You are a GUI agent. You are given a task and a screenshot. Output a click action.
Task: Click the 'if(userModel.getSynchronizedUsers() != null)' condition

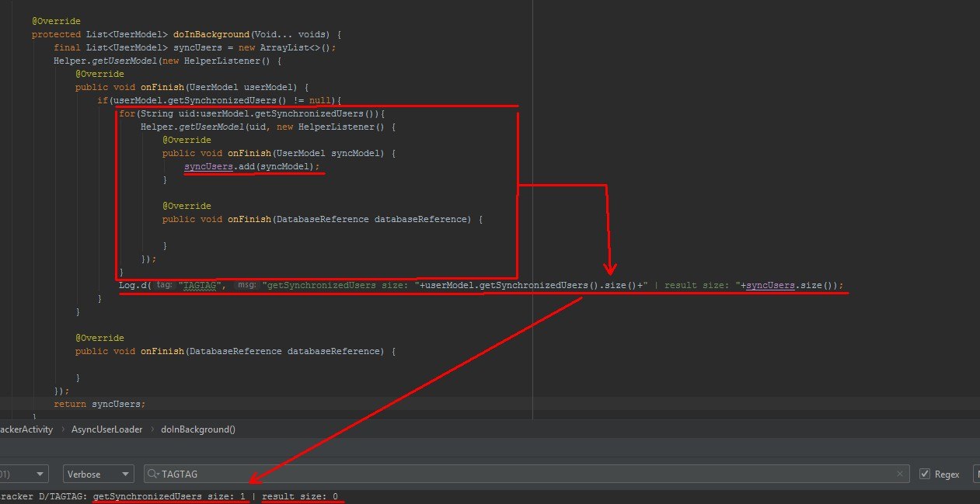pos(219,100)
